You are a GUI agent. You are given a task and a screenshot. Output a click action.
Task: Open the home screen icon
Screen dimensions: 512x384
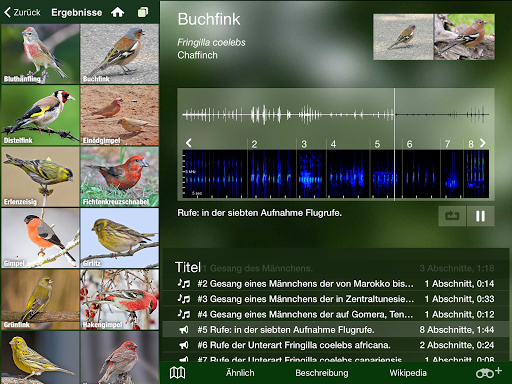coord(117,12)
